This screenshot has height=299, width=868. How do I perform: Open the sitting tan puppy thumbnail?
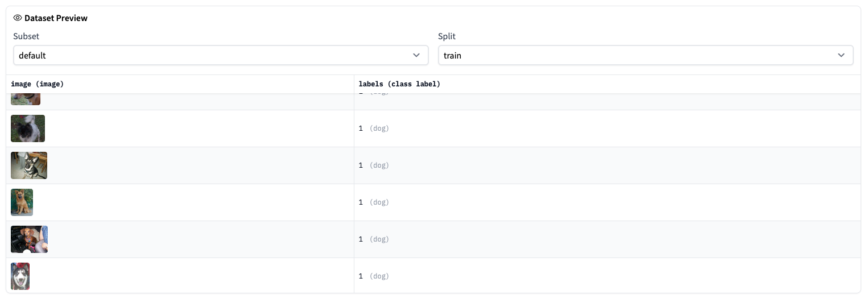(22, 202)
